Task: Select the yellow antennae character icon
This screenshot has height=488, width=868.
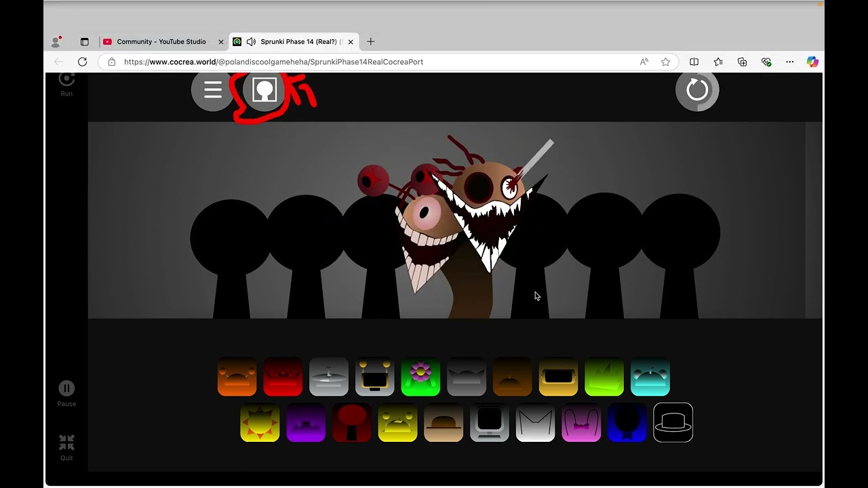Action: 397,423
